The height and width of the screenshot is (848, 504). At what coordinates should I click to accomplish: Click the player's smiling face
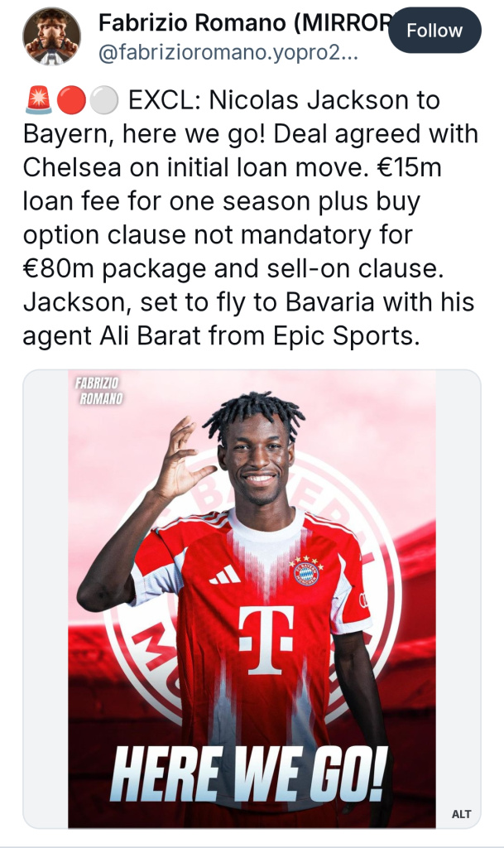(x=258, y=460)
